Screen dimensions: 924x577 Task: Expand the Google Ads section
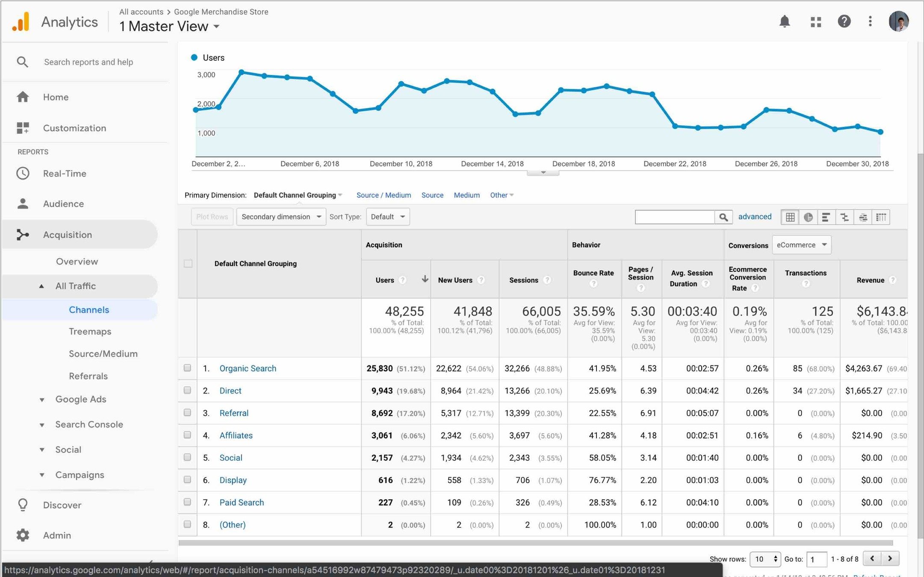pyautogui.click(x=80, y=399)
